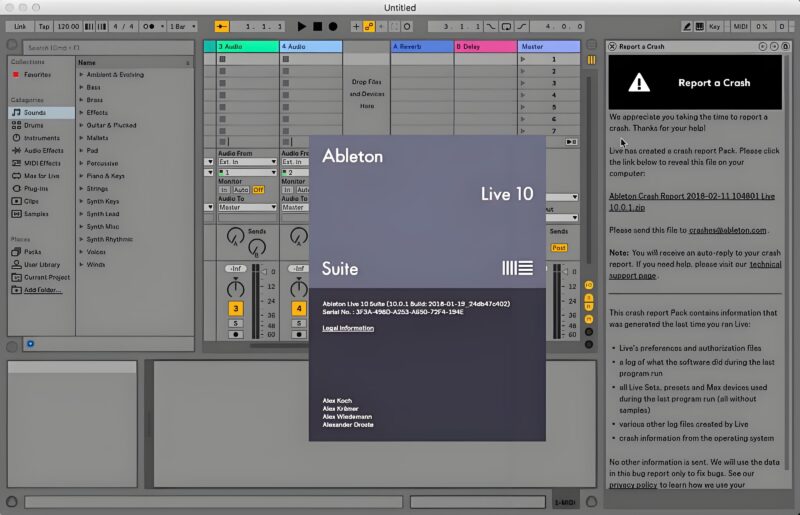
Task: Click the Session Record circle icon
Action: tap(407, 27)
